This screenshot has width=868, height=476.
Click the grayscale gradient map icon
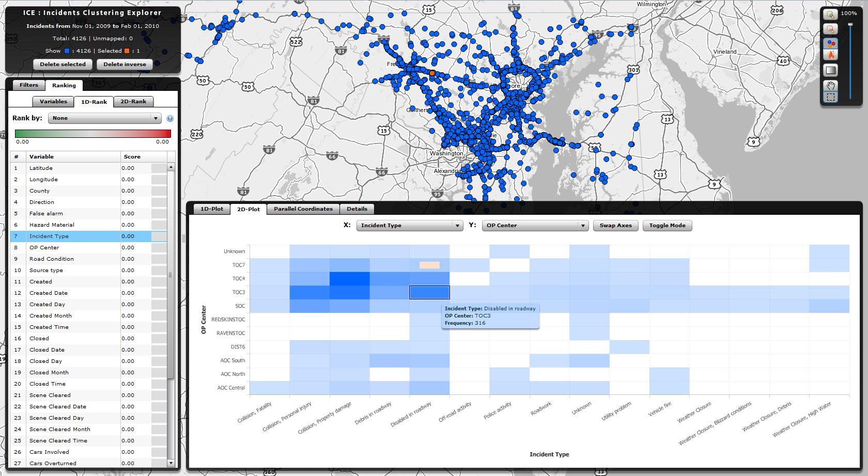[x=830, y=70]
